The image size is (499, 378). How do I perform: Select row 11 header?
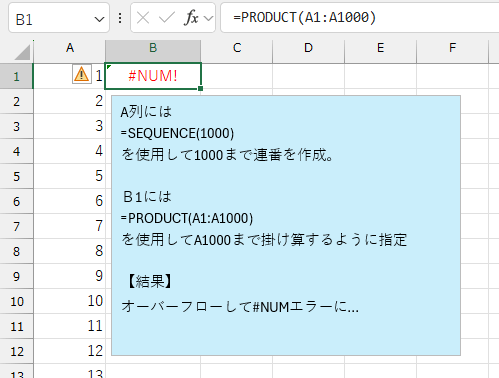16,326
